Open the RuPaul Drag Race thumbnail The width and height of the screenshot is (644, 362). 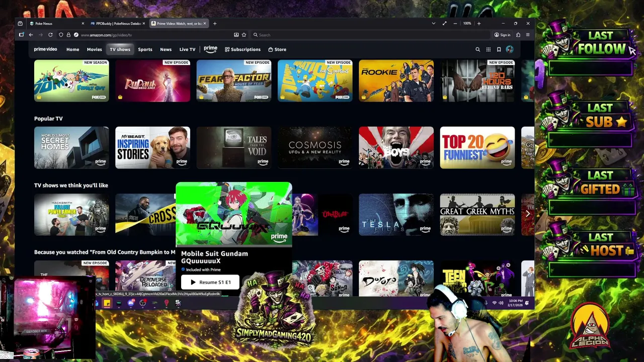point(152,81)
